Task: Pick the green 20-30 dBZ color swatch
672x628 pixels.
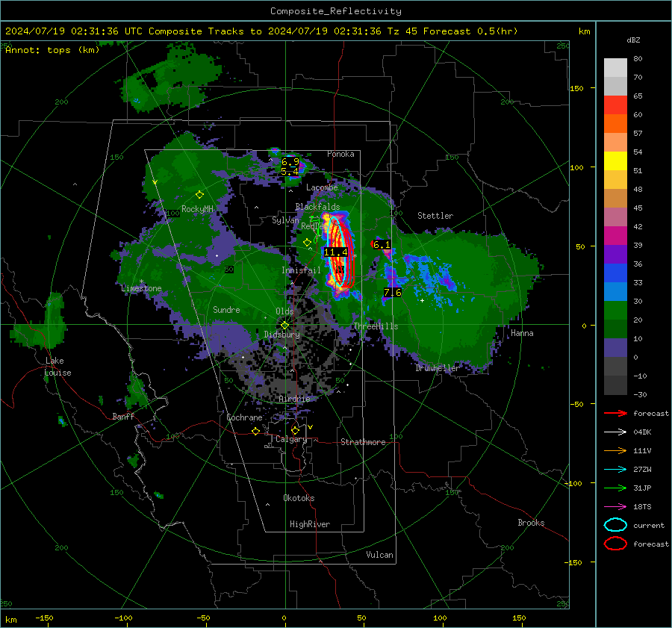Action: coord(615,311)
